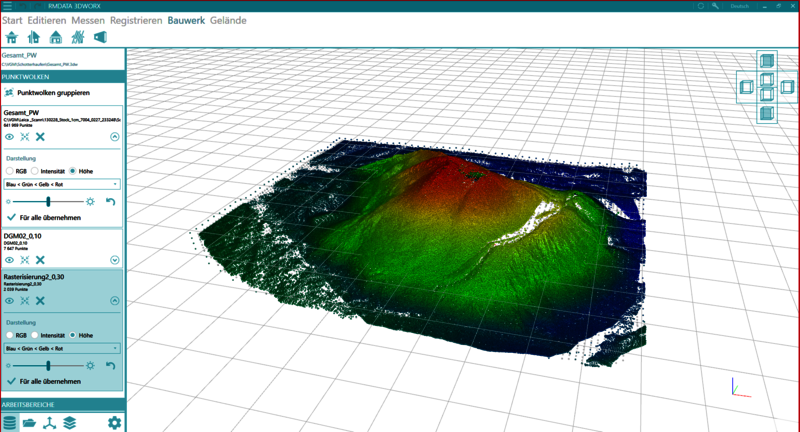The image size is (800, 432).
Task: Click the Rasterisierung2_0,30 brightness slider handle
Action: click(x=48, y=366)
